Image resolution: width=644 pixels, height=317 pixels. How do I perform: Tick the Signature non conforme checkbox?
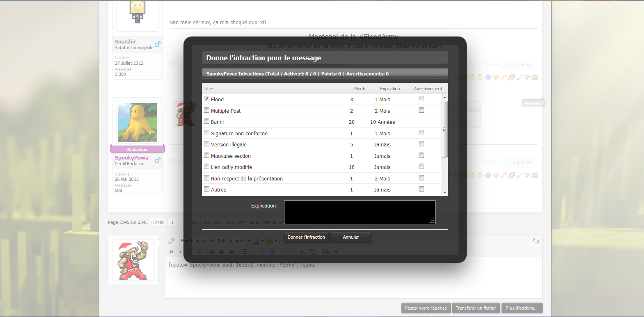click(x=207, y=133)
